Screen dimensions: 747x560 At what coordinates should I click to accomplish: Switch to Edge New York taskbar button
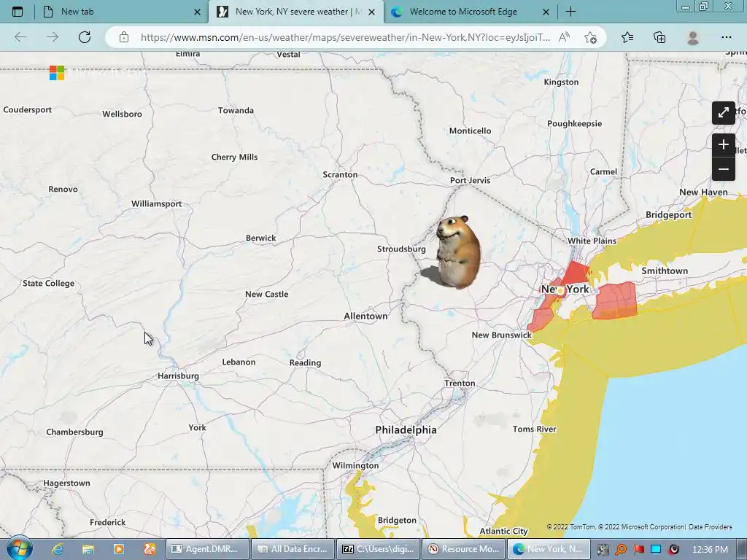pyautogui.click(x=549, y=549)
